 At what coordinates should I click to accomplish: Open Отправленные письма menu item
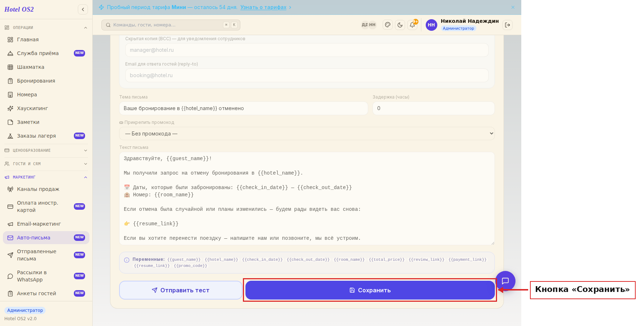[46, 255]
